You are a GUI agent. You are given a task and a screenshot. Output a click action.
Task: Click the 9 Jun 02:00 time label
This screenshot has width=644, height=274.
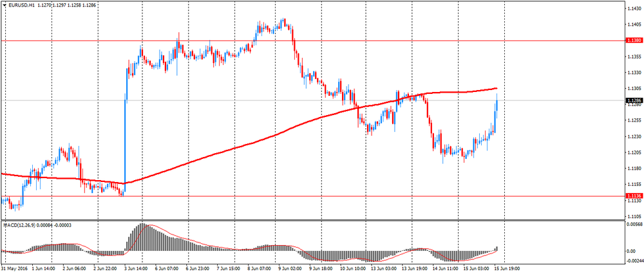(x=289, y=269)
